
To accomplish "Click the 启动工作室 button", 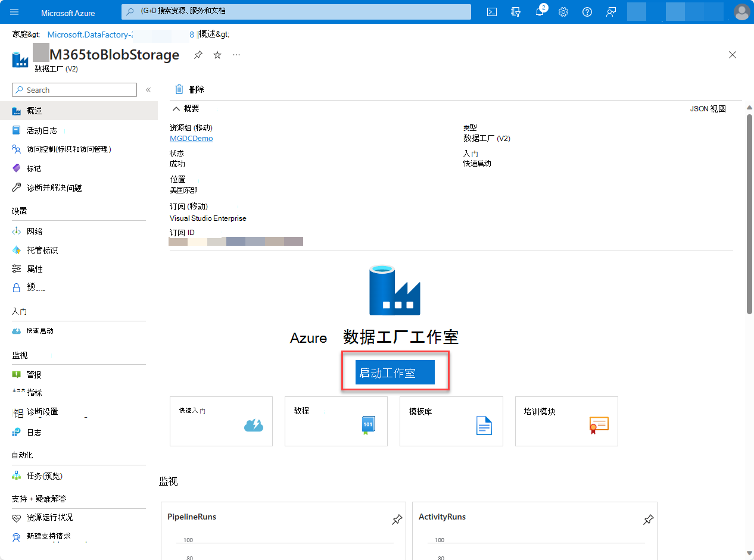I will click(x=395, y=373).
